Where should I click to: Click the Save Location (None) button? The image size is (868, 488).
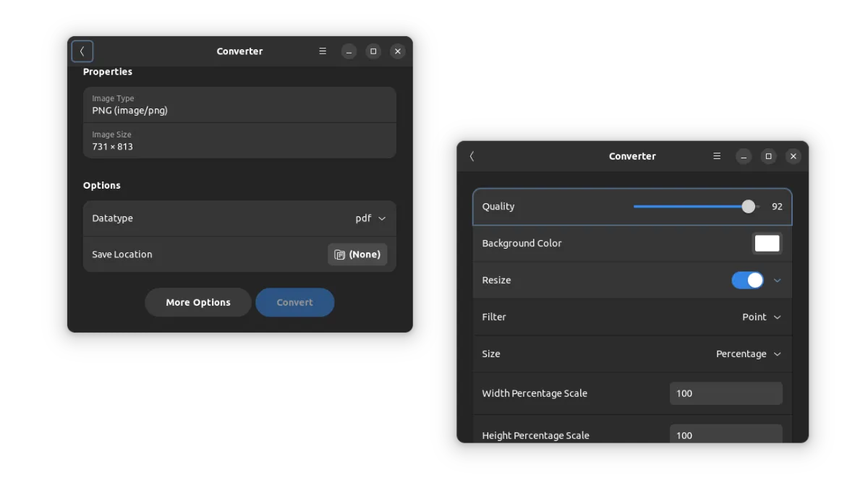357,254
